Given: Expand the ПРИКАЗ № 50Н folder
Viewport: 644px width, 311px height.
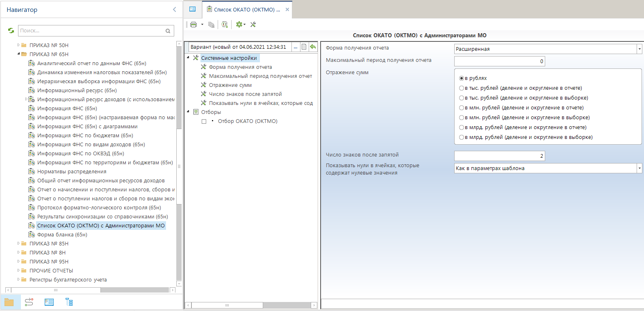Looking at the screenshot, I should tap(18, 45).
